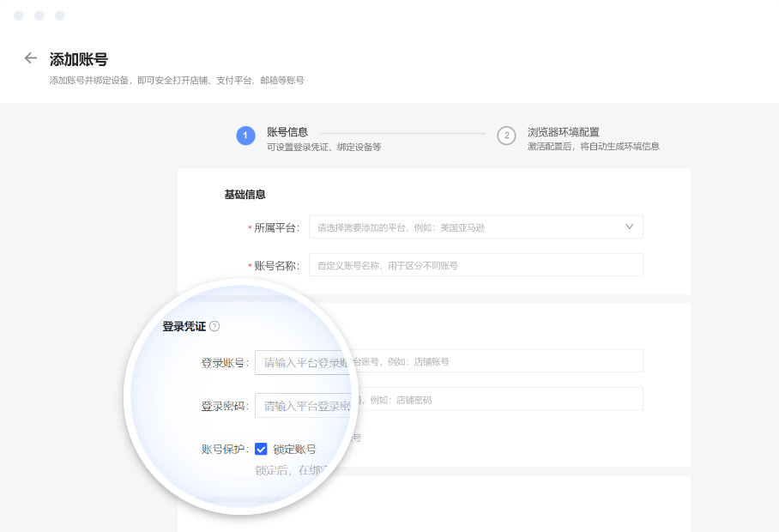Focus the 登录账号 input field
The height and width of the screenshot is (532, 779).
(x=449, y=361)
